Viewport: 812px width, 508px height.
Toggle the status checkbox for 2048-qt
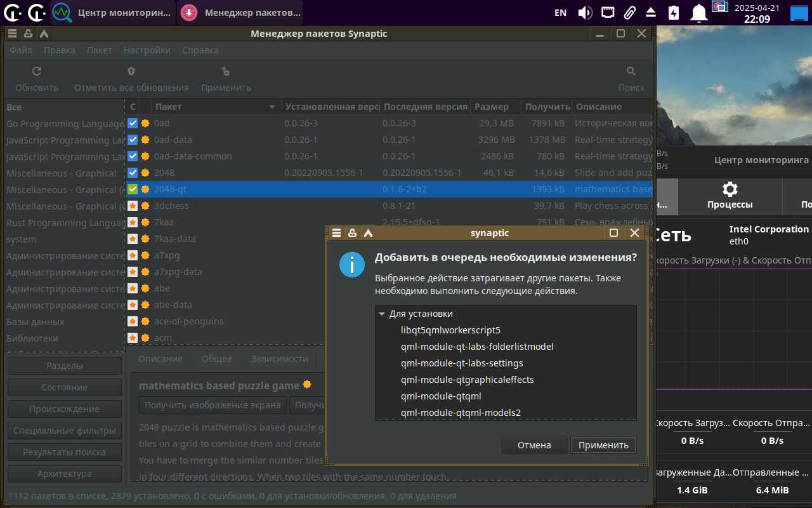pyautogui.click(x=133, y=189)
